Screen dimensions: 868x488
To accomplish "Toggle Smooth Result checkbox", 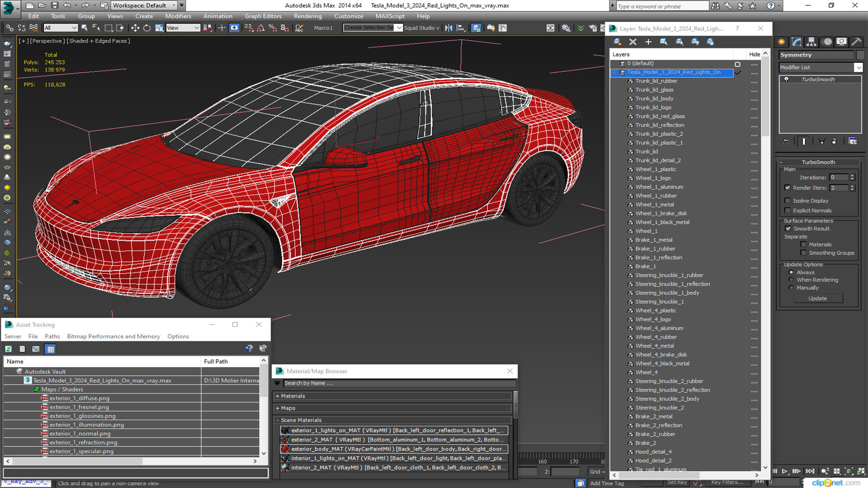I will [788, 229].
